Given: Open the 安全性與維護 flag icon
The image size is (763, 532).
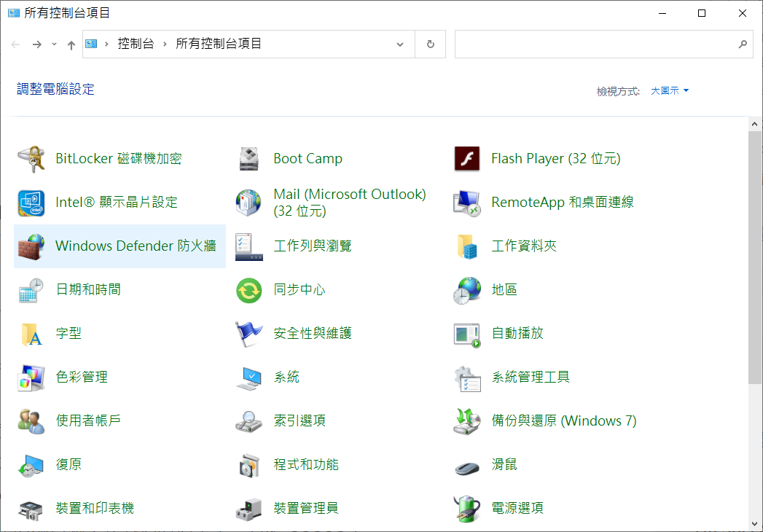Looking at the screenshot, I should 249,334.
